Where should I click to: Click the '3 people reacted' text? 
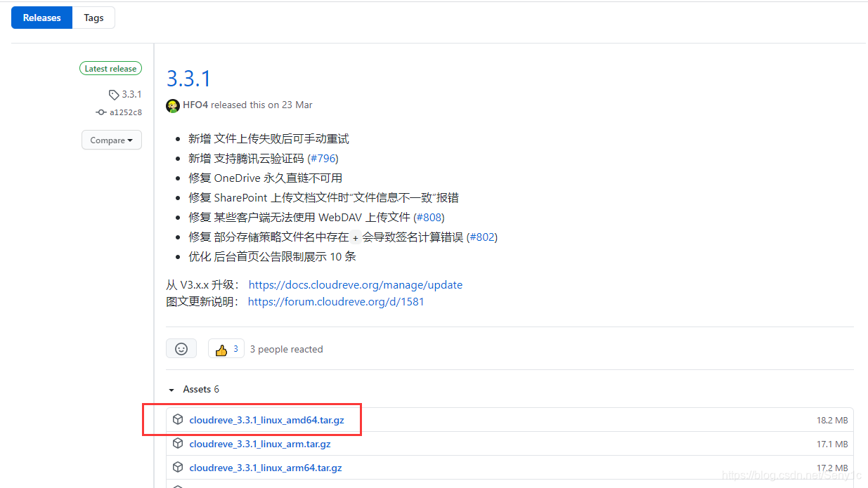point(287,349)
